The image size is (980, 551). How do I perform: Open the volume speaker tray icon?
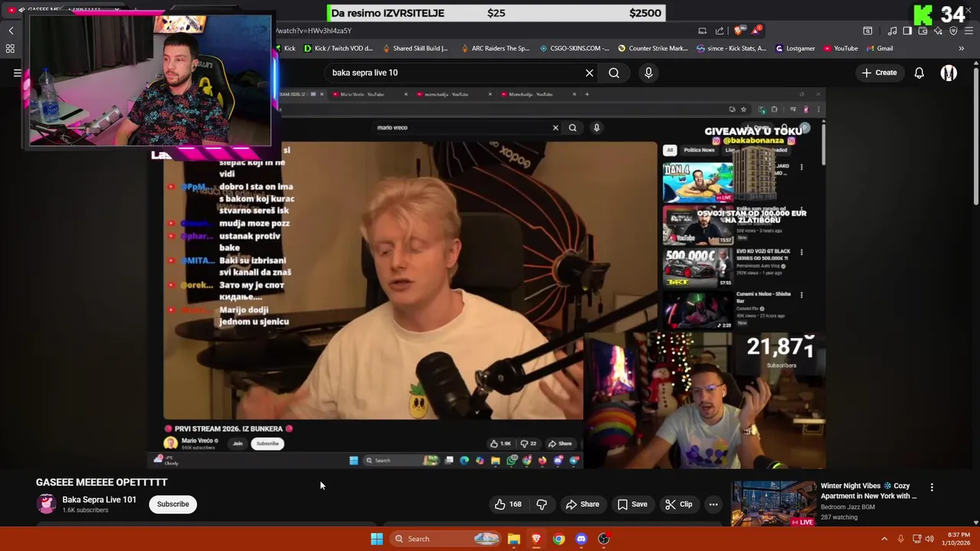coord(929,539)
